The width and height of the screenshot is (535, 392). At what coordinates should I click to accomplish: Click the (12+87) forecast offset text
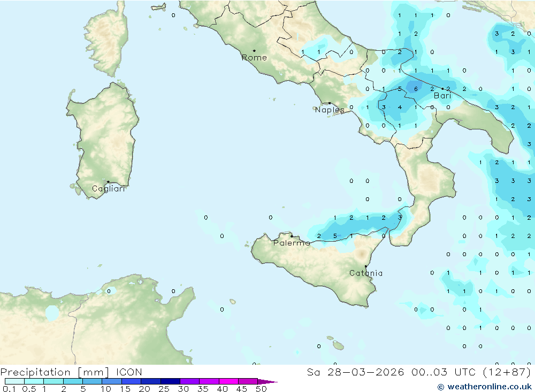[x=507, y=372]
